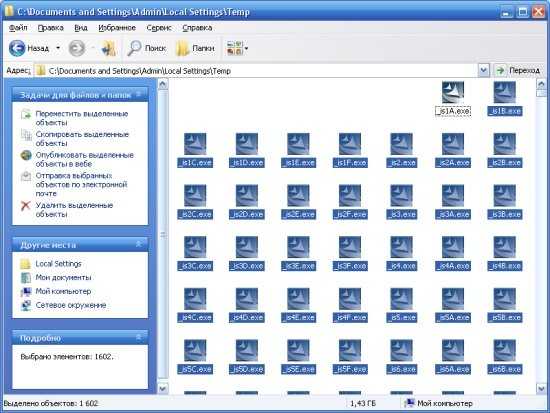Select the _is1C.exe file icon
Viewport: 550px width, 413px height.
click(x=195, y=144)
